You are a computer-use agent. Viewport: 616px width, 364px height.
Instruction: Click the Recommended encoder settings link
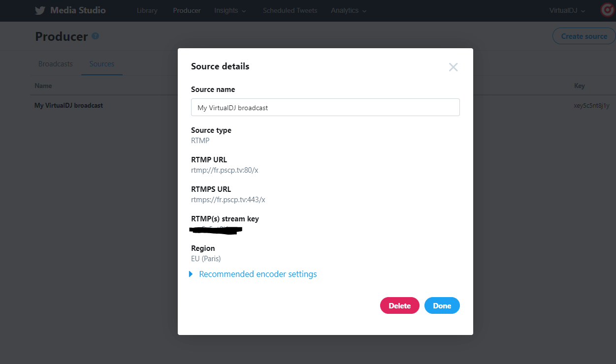click(x=258, y=274)
